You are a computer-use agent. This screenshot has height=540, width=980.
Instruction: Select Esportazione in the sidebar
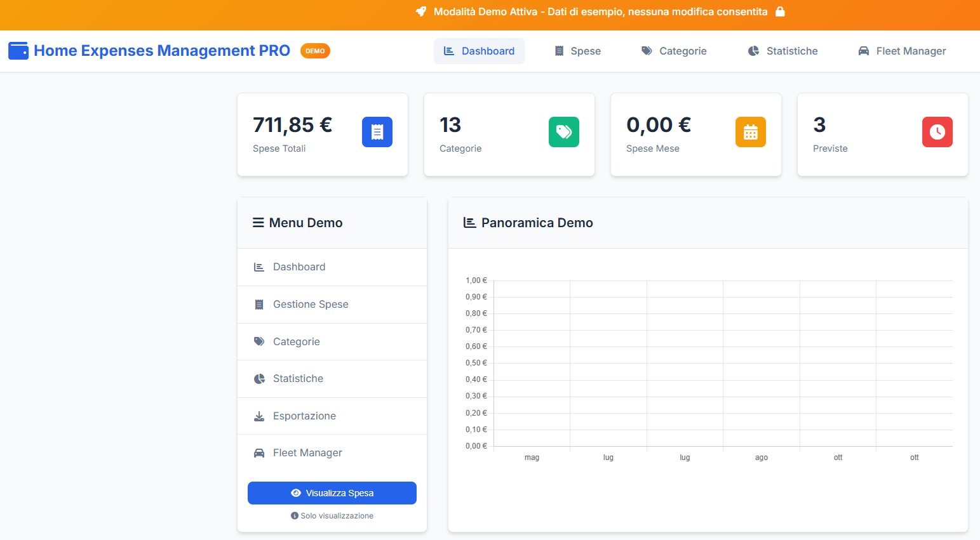(x=304, y=416)
